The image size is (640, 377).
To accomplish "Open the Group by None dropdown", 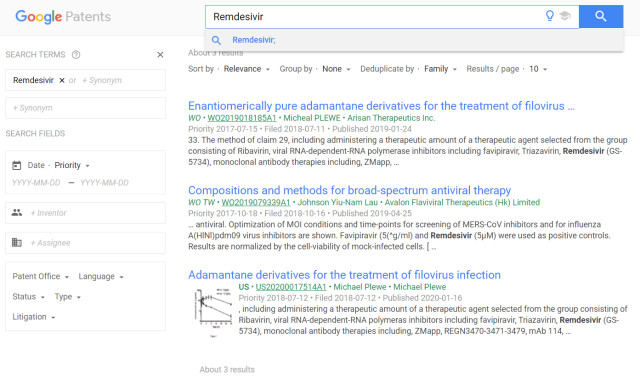I will (336, 69).
